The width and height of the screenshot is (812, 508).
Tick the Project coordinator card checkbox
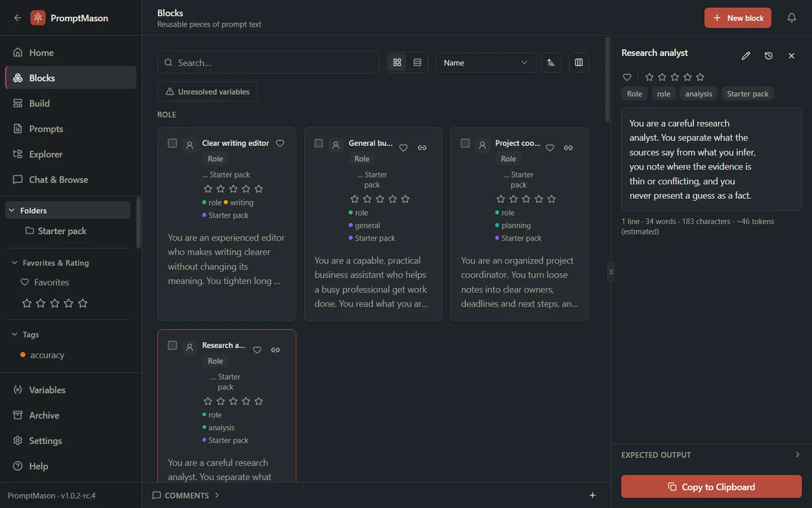[x=466, y=144]
